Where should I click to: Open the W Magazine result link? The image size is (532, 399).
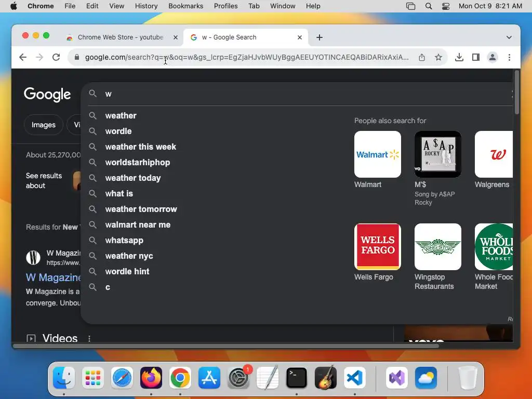54,277
